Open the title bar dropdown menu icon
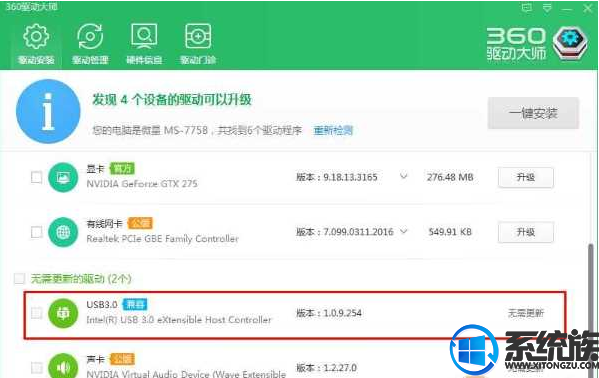This screenshot has width=599, height=378. click(547, 8)
